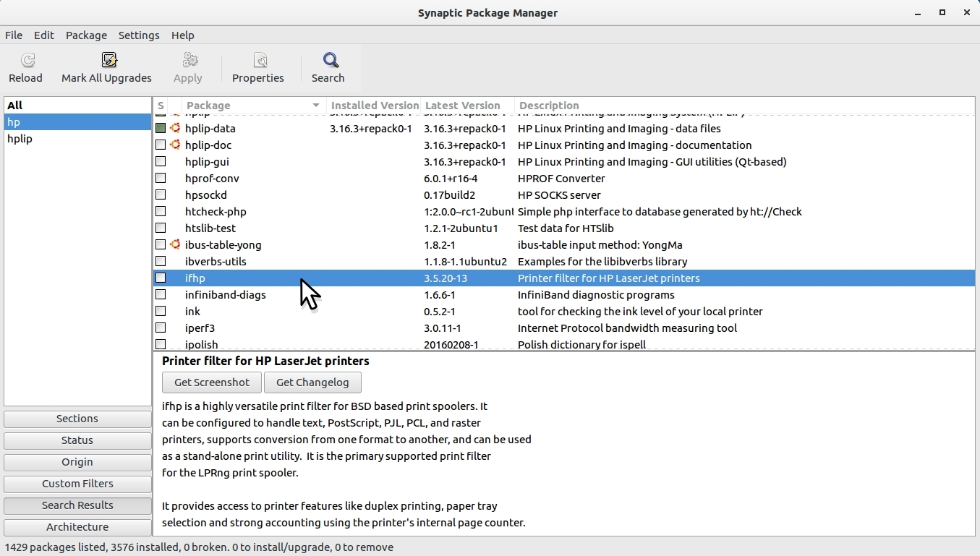Mark the ifhp package checkbox
980x556 pixels.
161,278
